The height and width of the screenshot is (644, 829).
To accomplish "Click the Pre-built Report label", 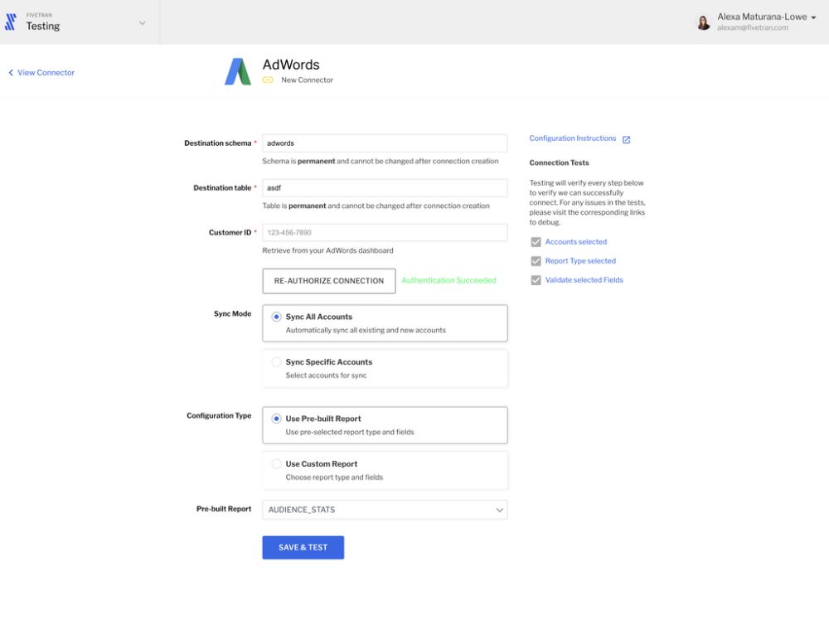I will click(x=224, y=509).
